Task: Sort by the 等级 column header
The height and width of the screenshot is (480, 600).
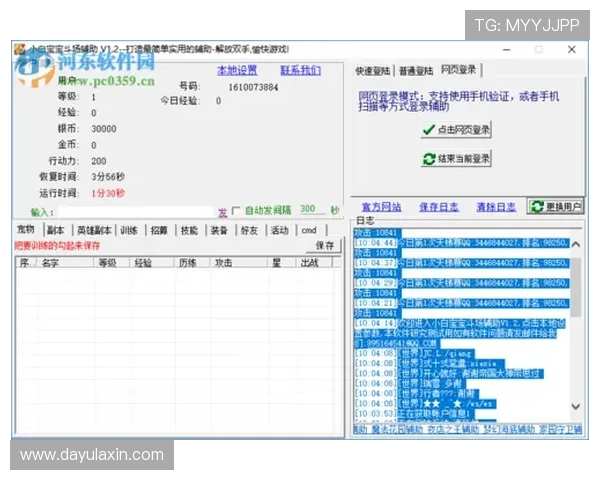Action: [111, 263]
